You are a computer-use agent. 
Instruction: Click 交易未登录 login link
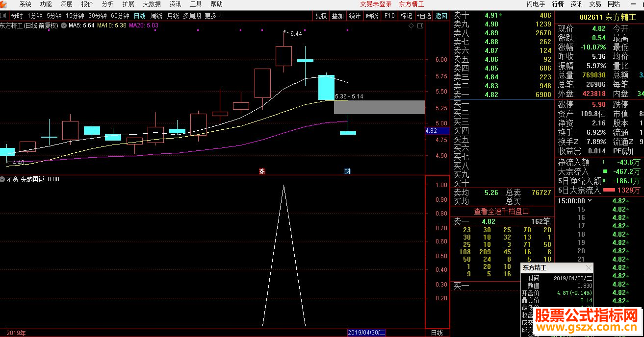pos(376,4)
